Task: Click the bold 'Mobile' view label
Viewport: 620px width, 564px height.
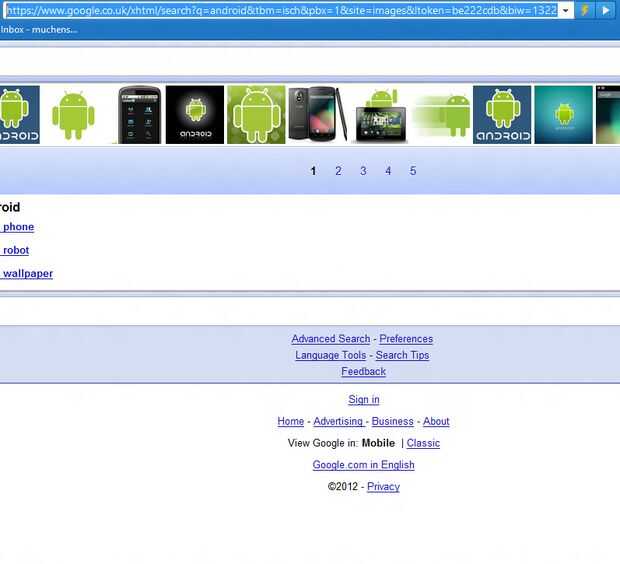Action: [x=378, y=443]
